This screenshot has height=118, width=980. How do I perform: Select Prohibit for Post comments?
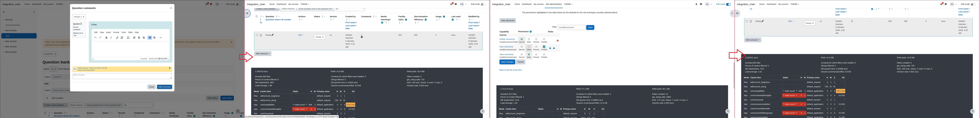tap(544, 47)
